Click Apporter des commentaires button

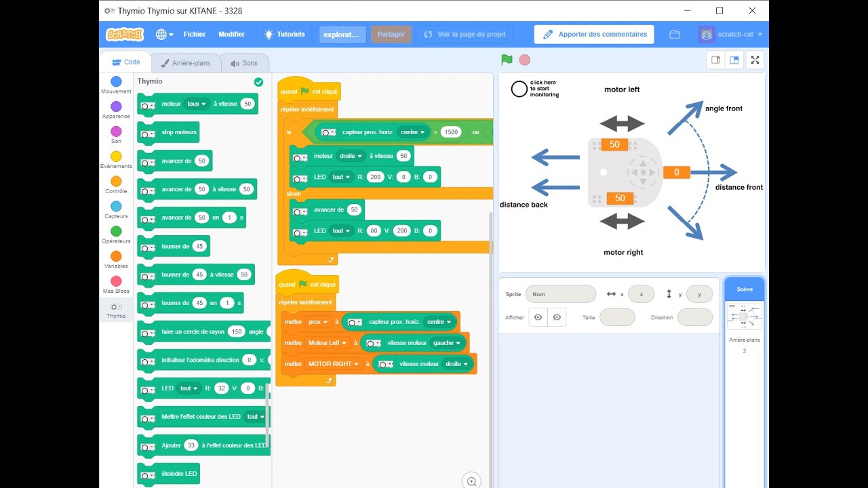[594, 35]
